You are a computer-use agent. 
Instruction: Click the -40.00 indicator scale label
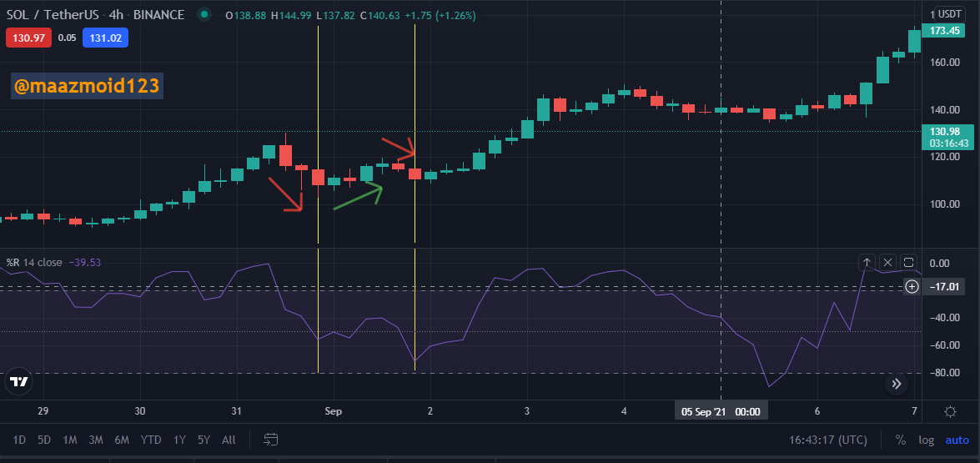(x=943, y=317)
